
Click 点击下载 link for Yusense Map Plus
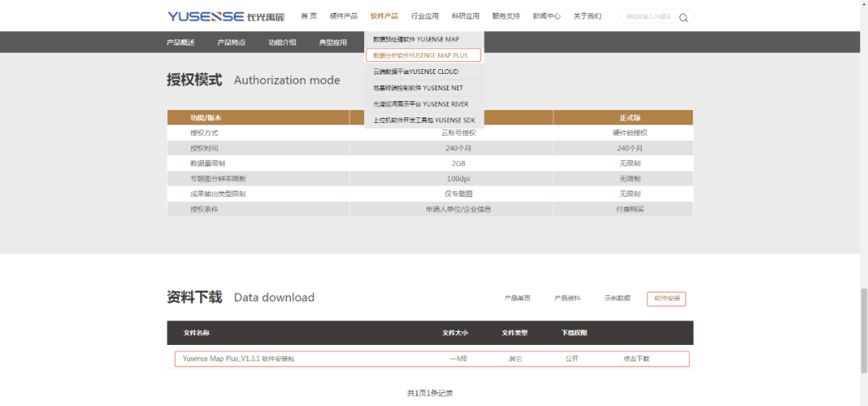tap(636, 359)
